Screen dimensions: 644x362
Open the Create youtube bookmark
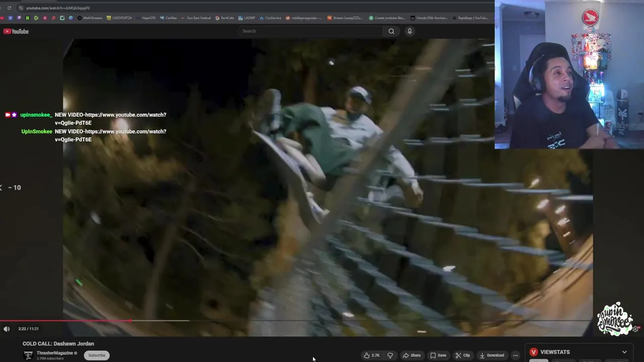pyautogui.click(x=387, y=18)
